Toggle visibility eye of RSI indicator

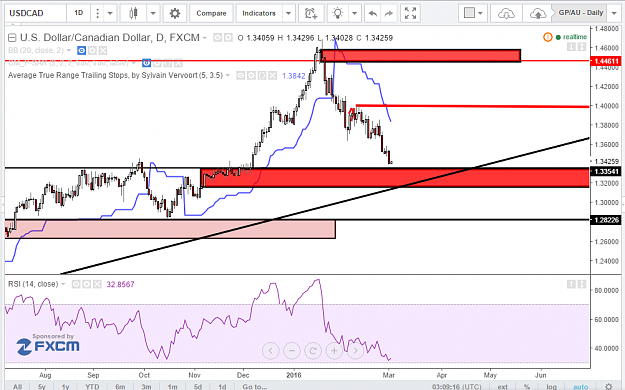click(76, 284)
